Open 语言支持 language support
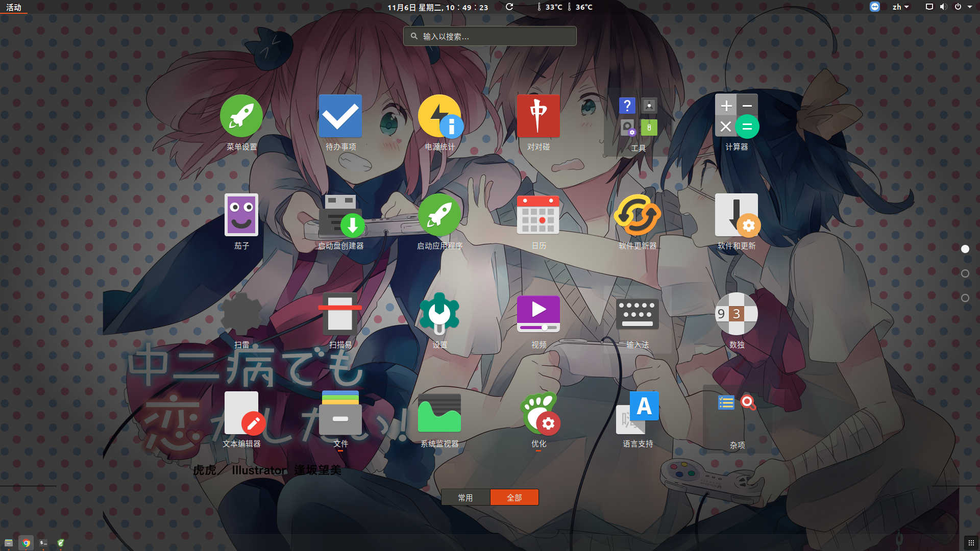 coord(638,420)
